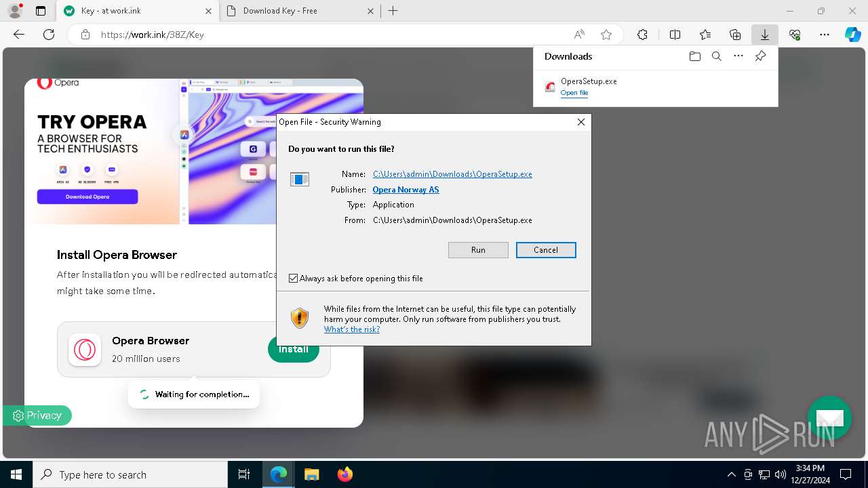Toggle the Downloads toolbar button
868x488 pixels.
coord(764,35)
